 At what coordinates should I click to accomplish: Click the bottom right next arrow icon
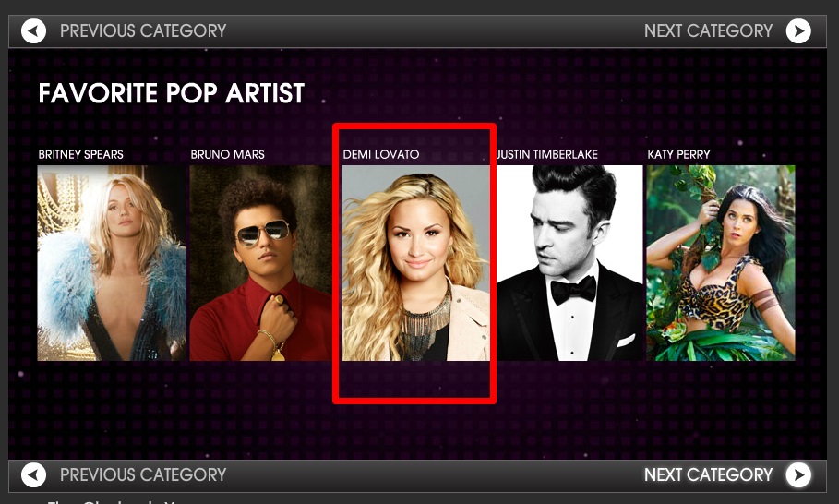point(798,475)
